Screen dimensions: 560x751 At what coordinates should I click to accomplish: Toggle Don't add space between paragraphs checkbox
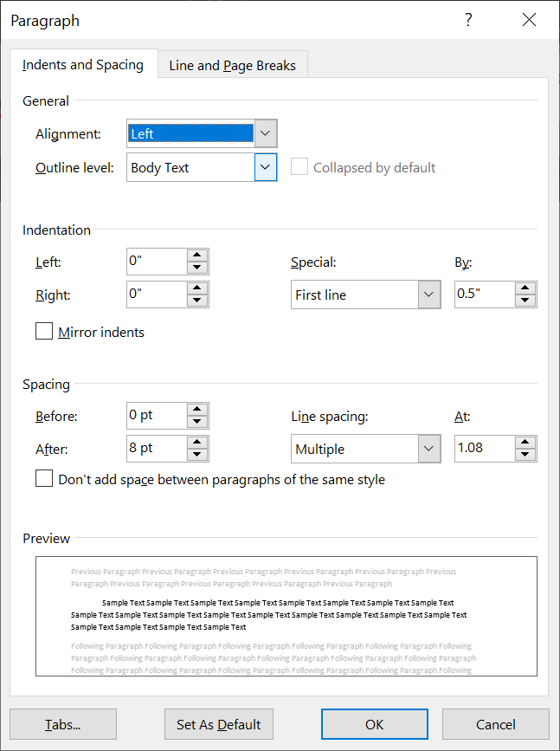tap(44, 479)
